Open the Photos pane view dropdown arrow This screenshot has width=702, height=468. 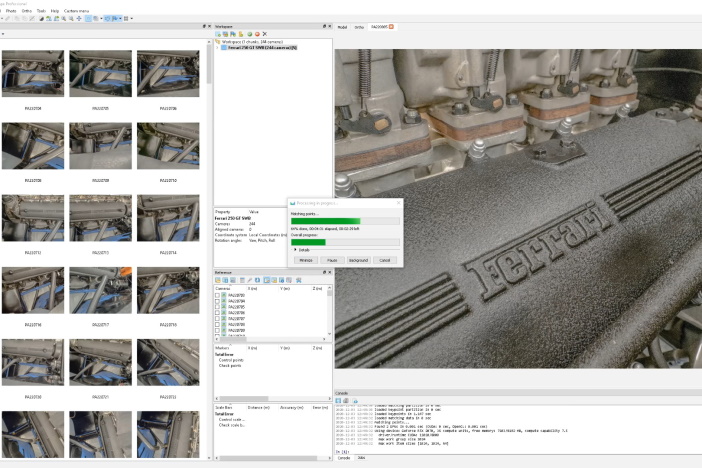tap(3, 34)
